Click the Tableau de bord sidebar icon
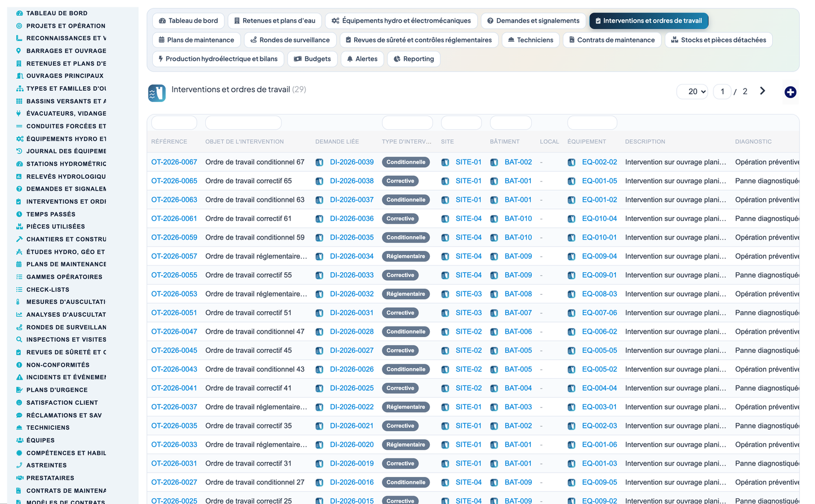The height and width of the screenshot is (504, 815). tap(19, 13)
